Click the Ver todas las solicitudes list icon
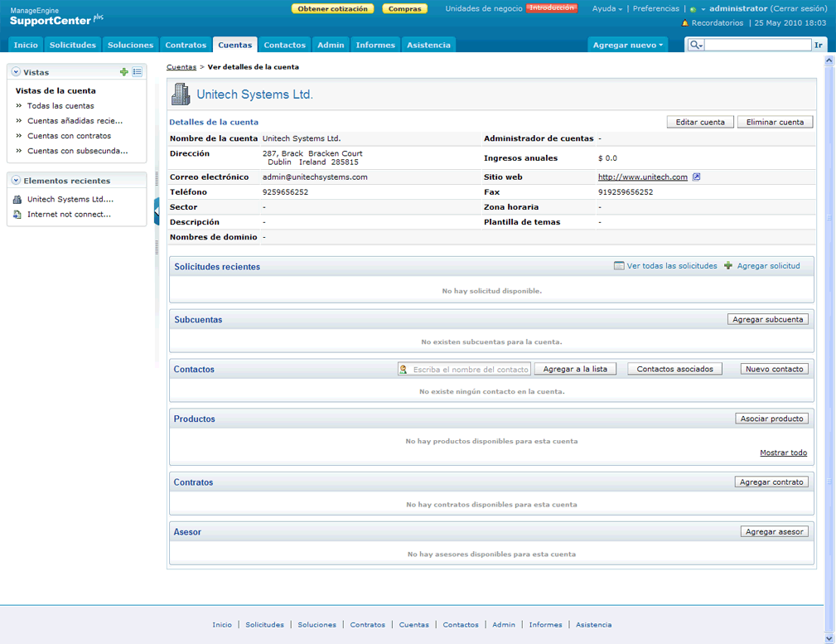The image size is (836, 644). pyautogui.click(x=618, y=266)
